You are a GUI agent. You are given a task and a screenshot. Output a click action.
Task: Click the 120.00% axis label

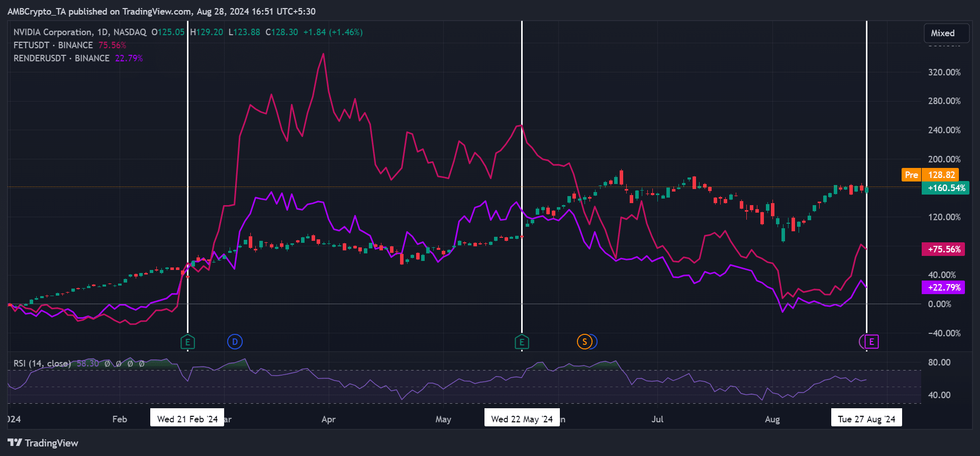pyautogui.click(x=944, y=217)
